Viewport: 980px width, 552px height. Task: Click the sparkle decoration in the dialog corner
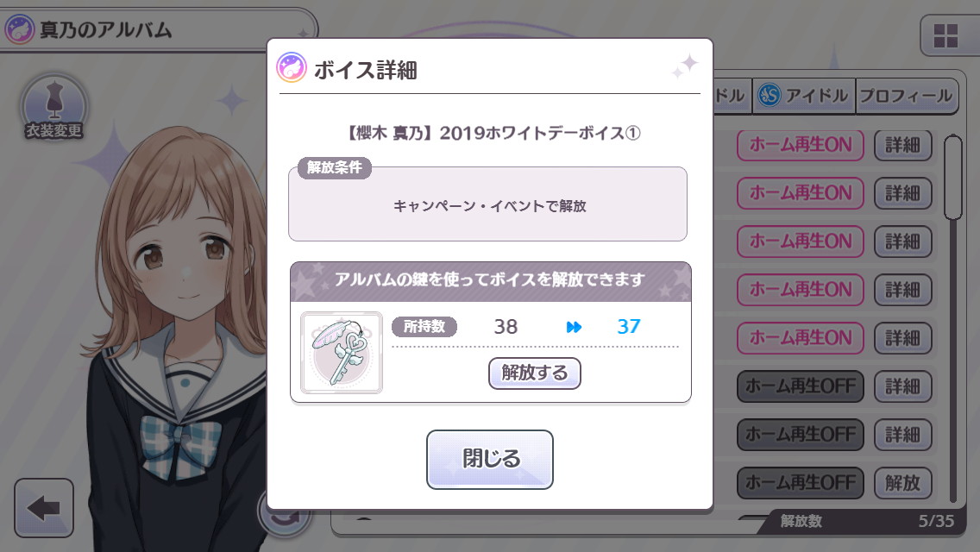[685, 66]
